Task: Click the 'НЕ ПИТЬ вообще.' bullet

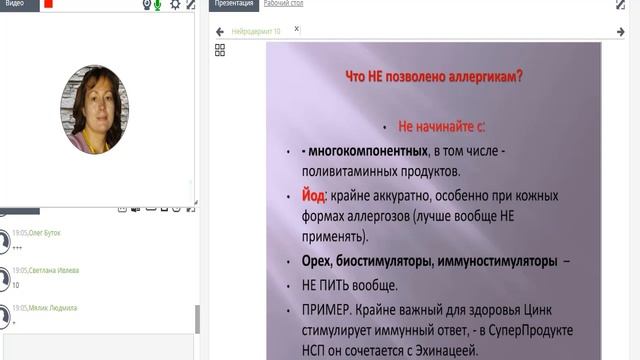Action: click(x=349, y=285)
